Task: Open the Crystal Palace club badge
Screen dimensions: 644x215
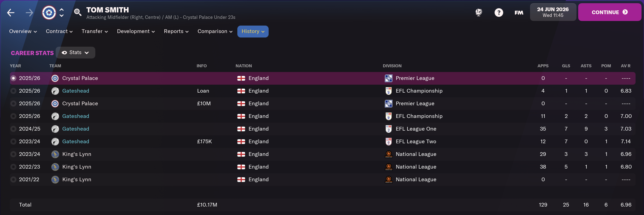Action: pos(49,12)
